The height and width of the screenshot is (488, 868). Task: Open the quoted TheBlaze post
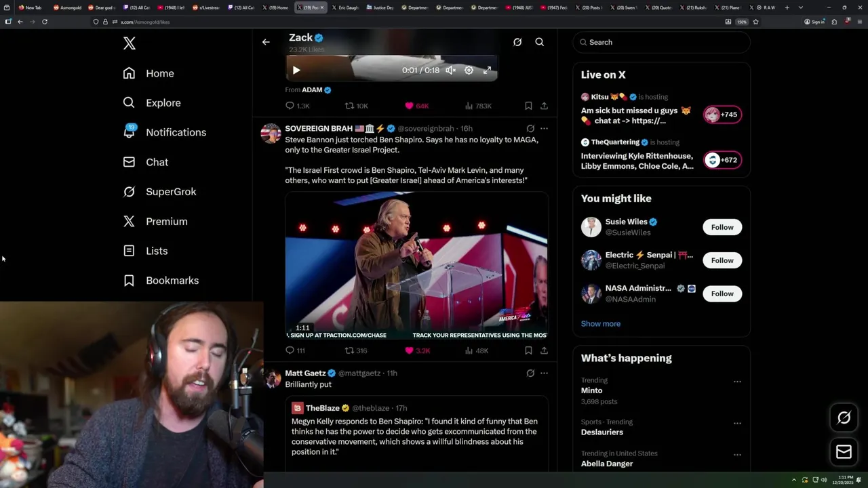point(416,434)
